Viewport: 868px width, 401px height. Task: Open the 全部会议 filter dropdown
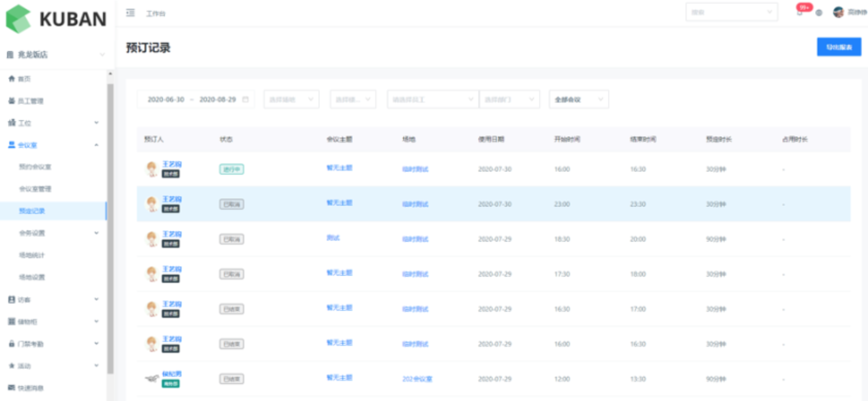click(579, 99)
